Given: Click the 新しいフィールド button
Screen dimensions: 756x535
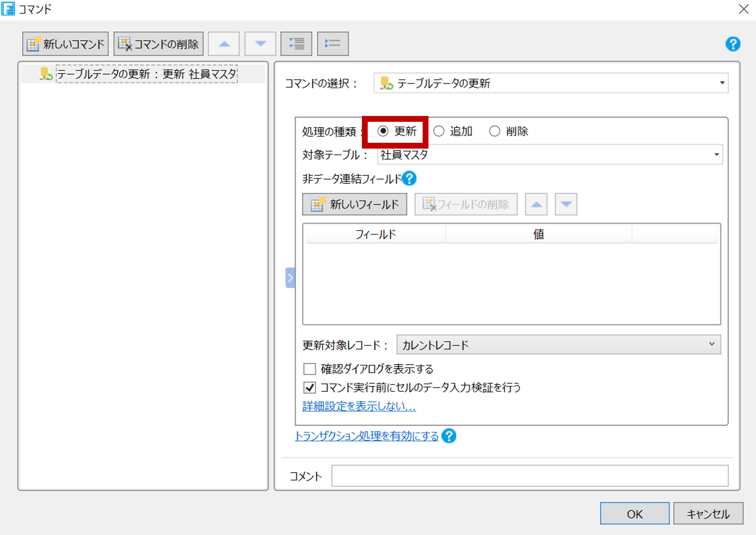Looking at the screenshot, I should coord(354,204).
